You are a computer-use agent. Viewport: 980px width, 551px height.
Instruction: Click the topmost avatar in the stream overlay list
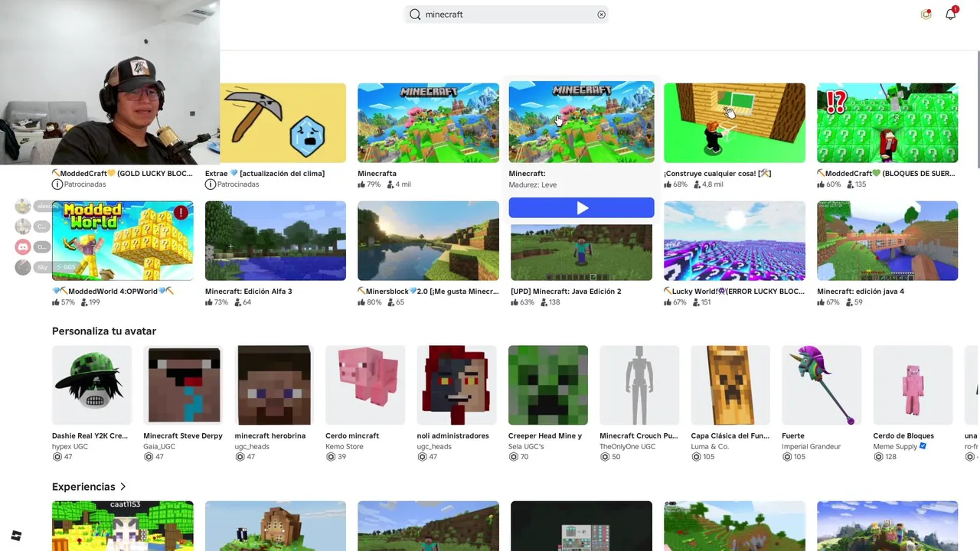click(x=23, y=206)
